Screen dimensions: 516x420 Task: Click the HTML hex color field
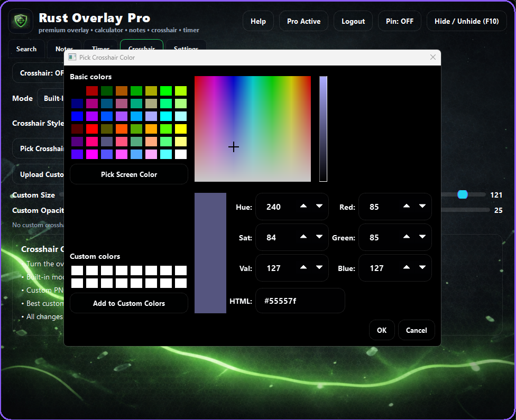tap(300, 301)
